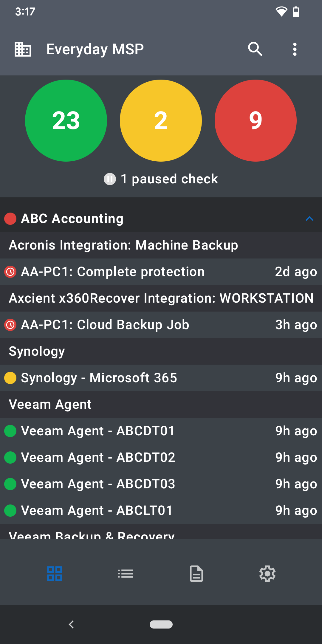Open the search magnifier icon
Screen dimensions: 322x644
point(255,49)
